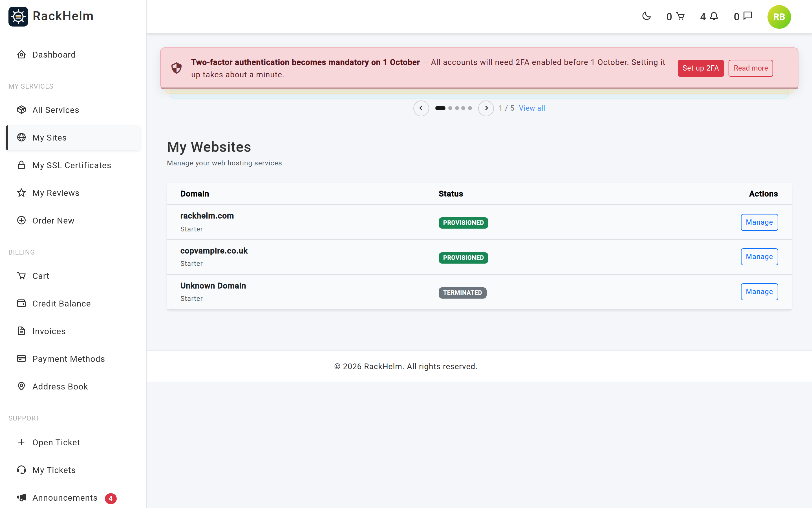Click the Domain column header
812x508 pixels.
pos(195,194)
